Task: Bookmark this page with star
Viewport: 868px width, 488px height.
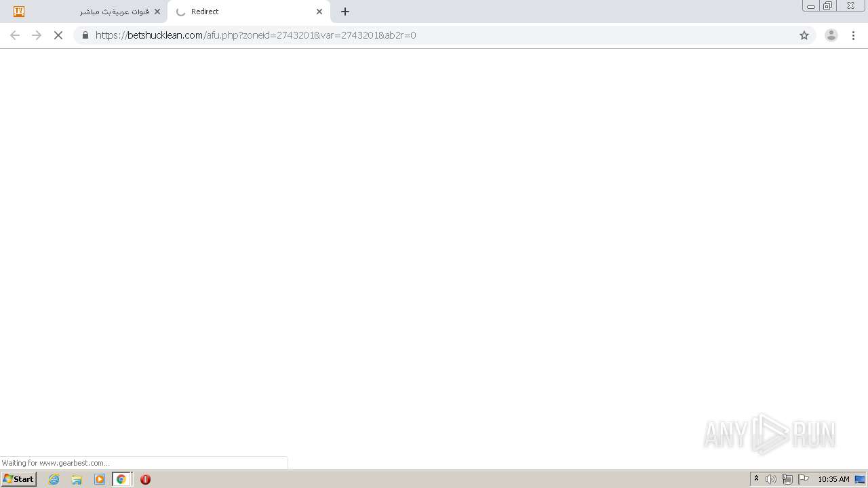Action: tap(804, 35)
